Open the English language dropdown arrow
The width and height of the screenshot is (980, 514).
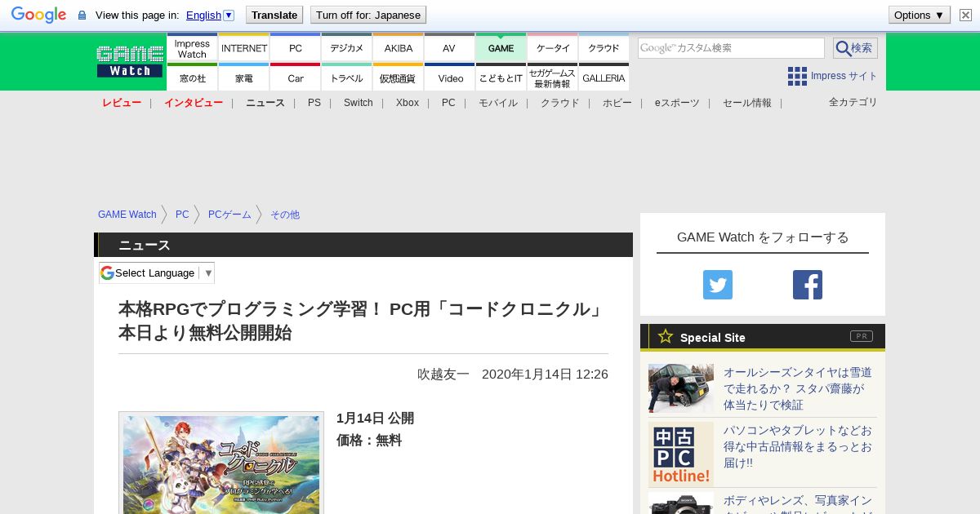pos(229,15)
